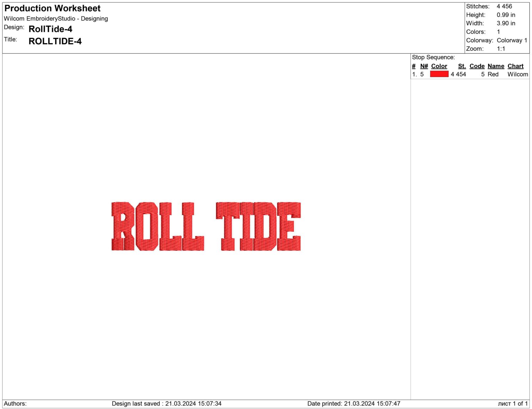This screenshot has height=409, width=532.
Task: Click the Colorway 1 label
Action: 512,40
